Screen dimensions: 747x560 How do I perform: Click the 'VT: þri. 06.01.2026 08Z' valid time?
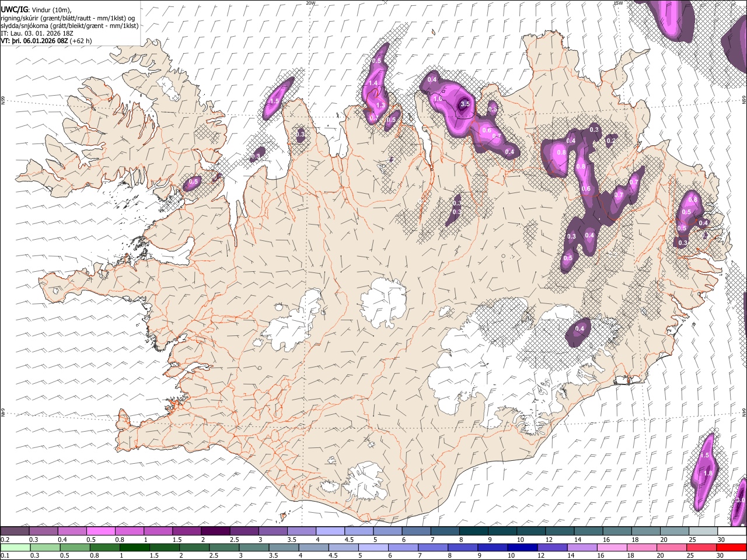(x=34, y=41)
